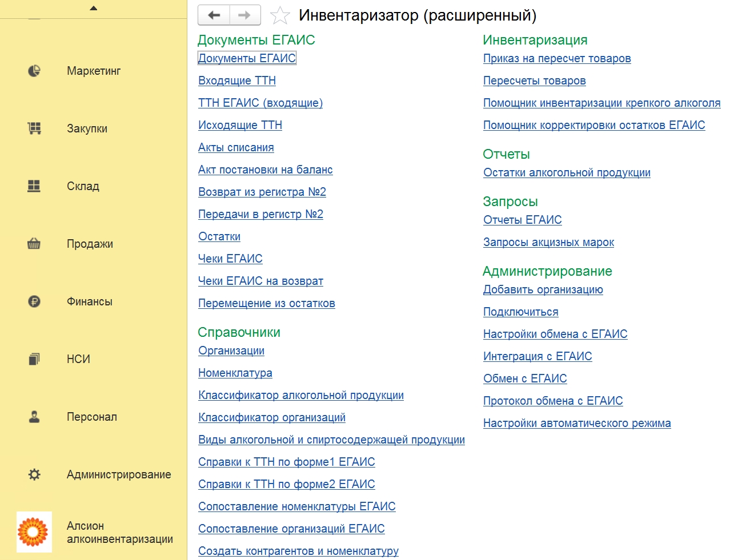Open Настройки обмена с ЕГАИС

[555, 334]
